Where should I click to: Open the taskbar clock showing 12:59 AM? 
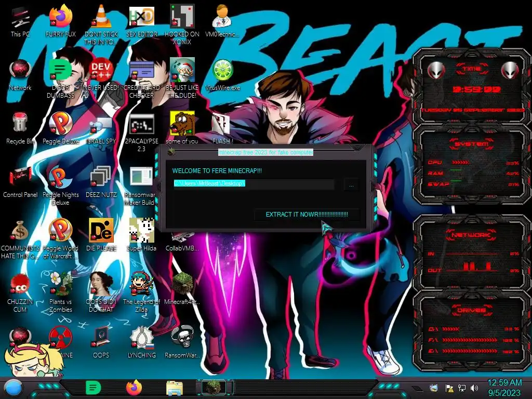coord(504,388)
